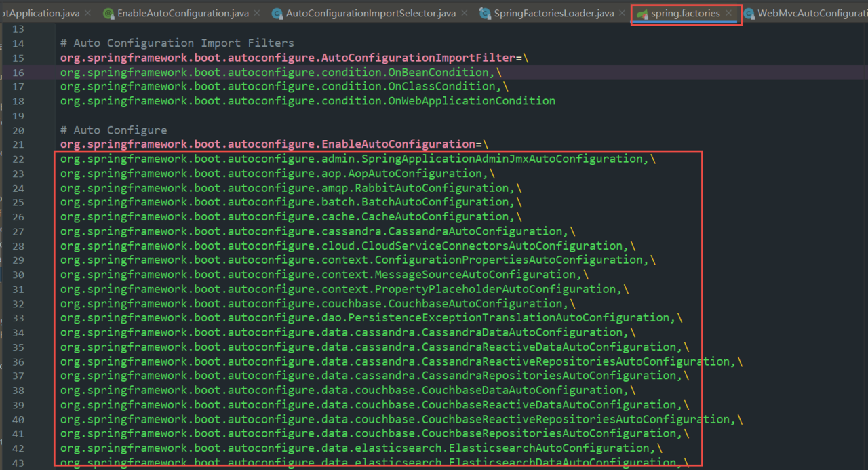
Task: Click the BatchAutoConfiguration entry
Action: click(x=290, y=202)
